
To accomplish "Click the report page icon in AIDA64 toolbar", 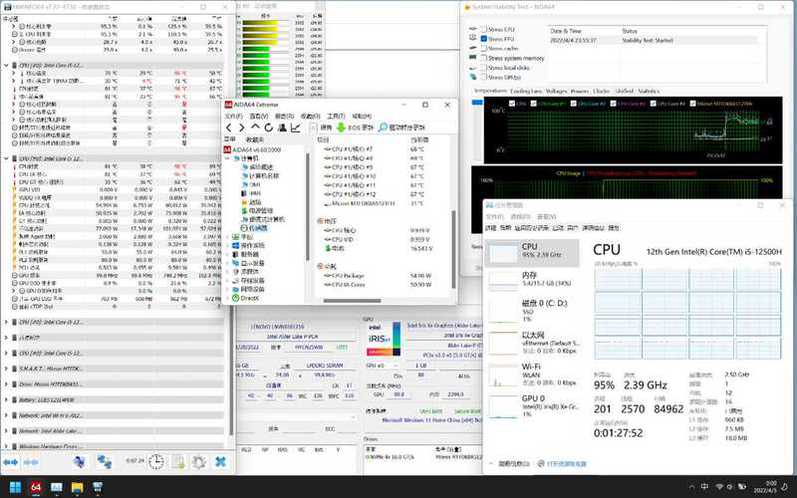I will [314, 127].
